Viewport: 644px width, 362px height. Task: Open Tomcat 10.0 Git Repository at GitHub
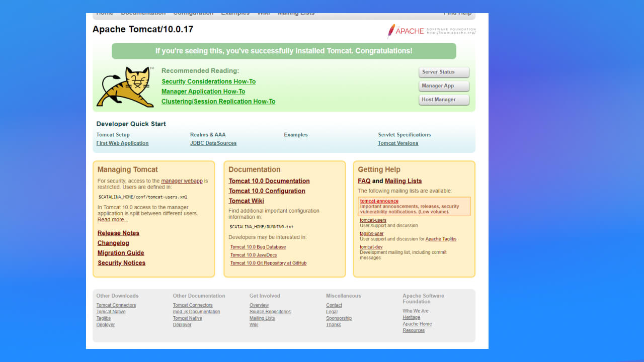(x=268, y=263)
